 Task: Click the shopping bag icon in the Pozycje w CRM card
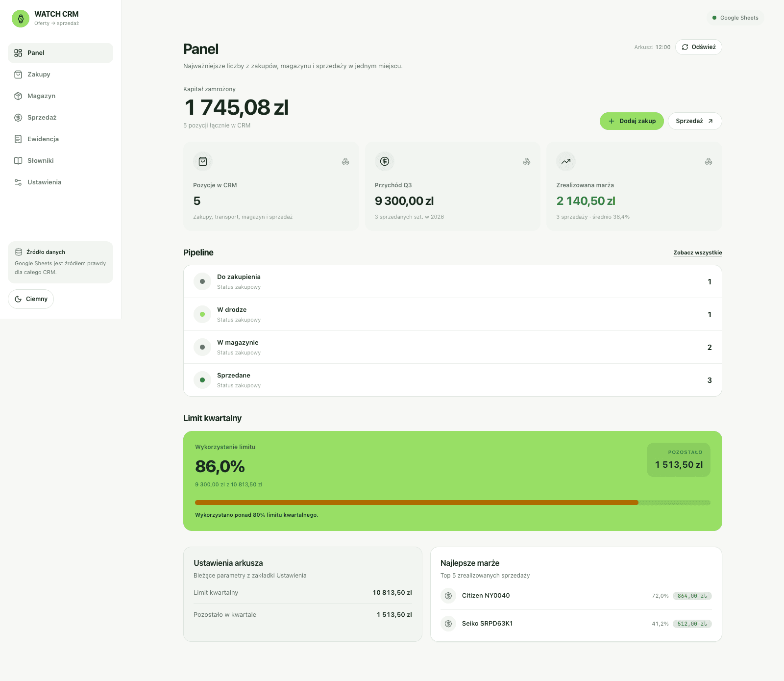tap(203, 161)
